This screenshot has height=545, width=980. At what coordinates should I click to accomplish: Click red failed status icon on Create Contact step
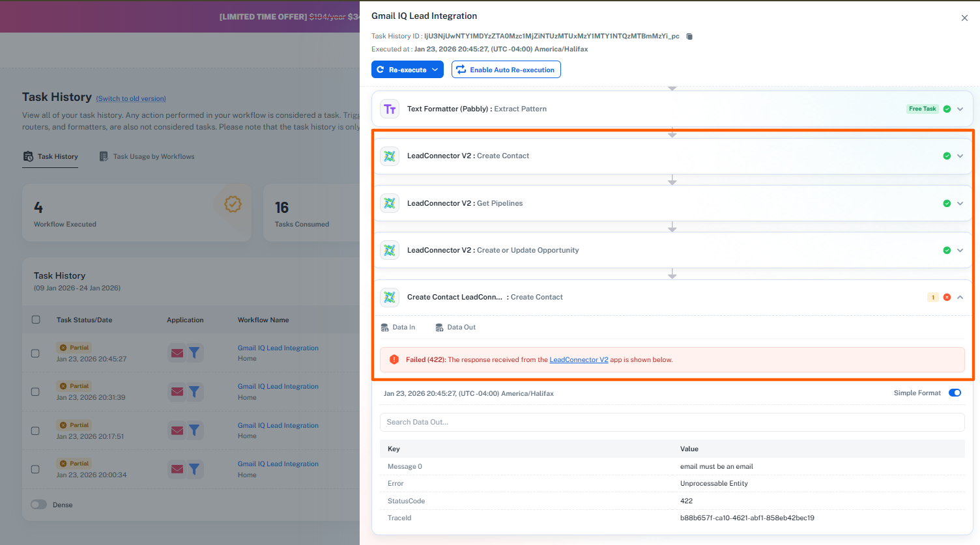click(x=947, y=297)
